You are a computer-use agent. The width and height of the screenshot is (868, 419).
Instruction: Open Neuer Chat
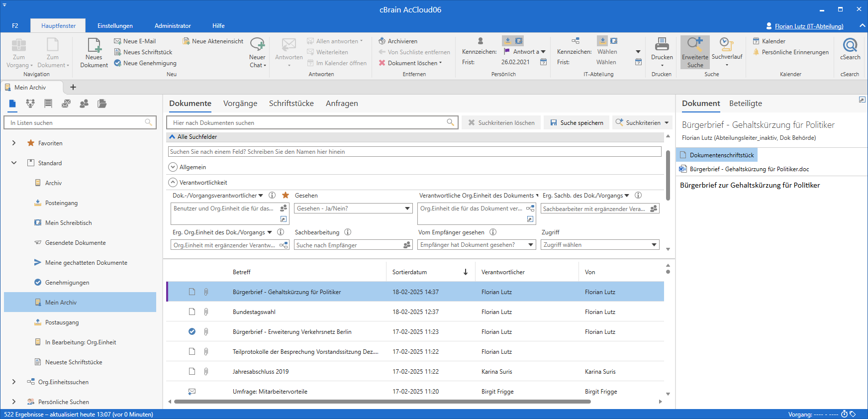(x=257, y=46)
